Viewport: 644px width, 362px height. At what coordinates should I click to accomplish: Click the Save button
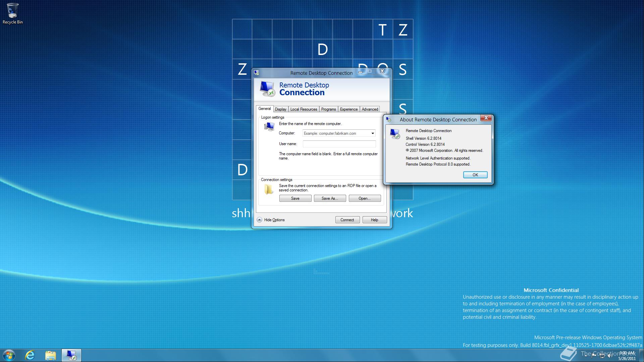pyautogui.click(x=295, y=198)
